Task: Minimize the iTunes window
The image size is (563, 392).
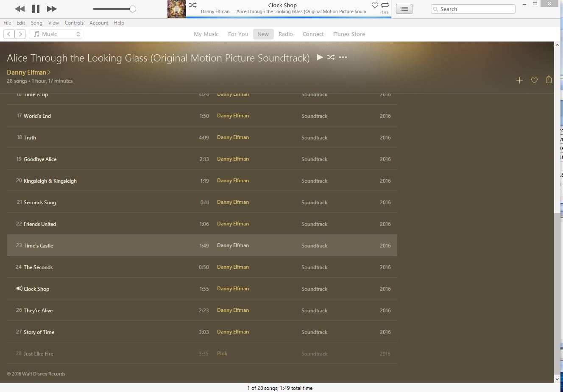Action: tap(524, 4)
